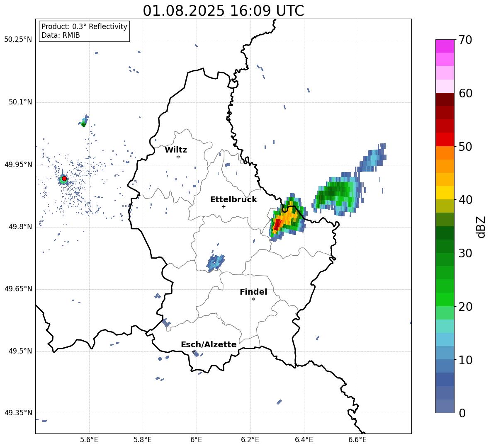Click the colorbar tick label '30'

click(465, 253)
